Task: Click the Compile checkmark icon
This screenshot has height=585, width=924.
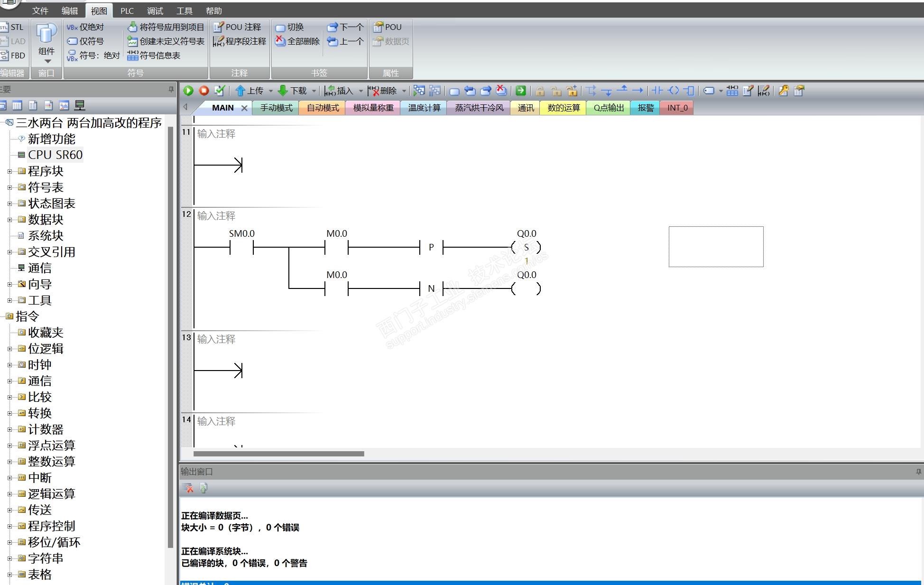Action: pyautogui.click(x=220, y=91)
